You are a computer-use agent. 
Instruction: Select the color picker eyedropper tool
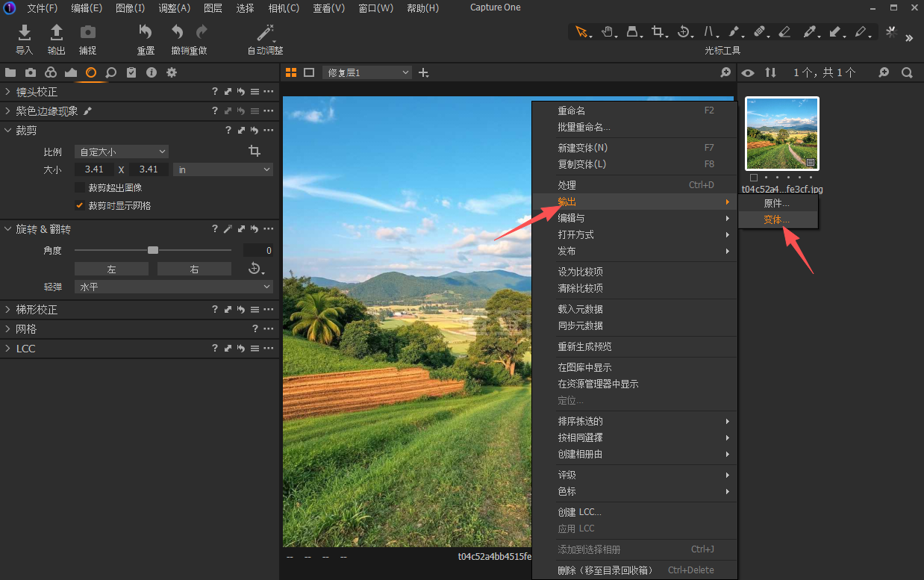[x=809, y=32]
